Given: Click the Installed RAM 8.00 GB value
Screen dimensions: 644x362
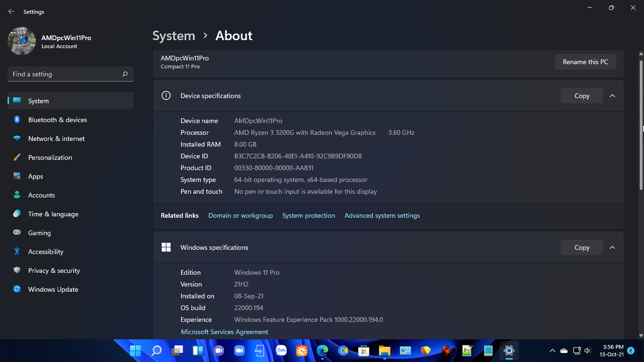Looking at the screenshot, I should click(x=246, y=144).
